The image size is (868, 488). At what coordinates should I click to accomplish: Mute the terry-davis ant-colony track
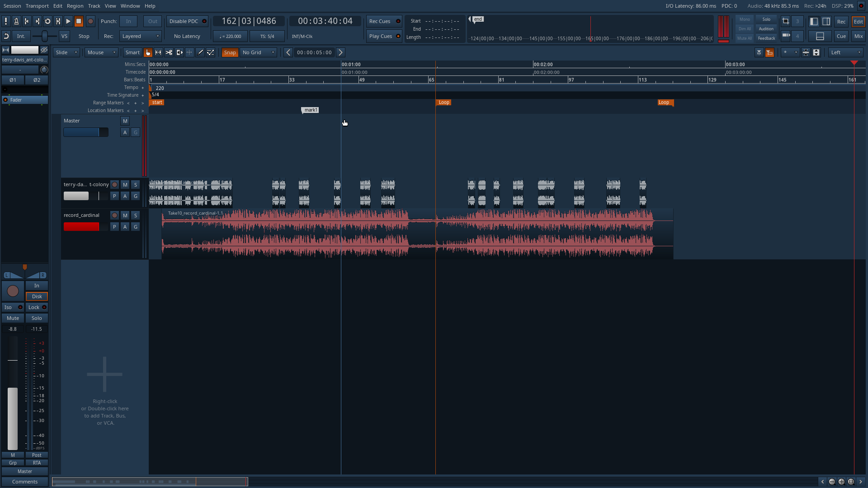click(x=125, y=184)
